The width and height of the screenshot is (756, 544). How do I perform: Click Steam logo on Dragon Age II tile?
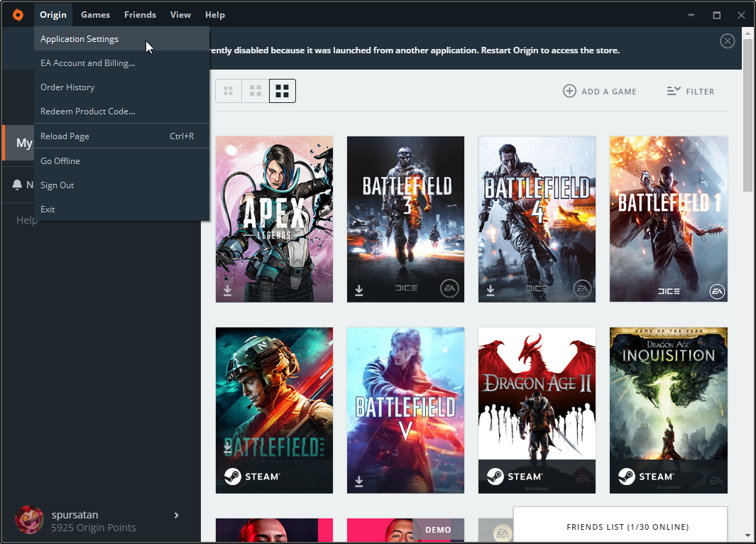495,477
